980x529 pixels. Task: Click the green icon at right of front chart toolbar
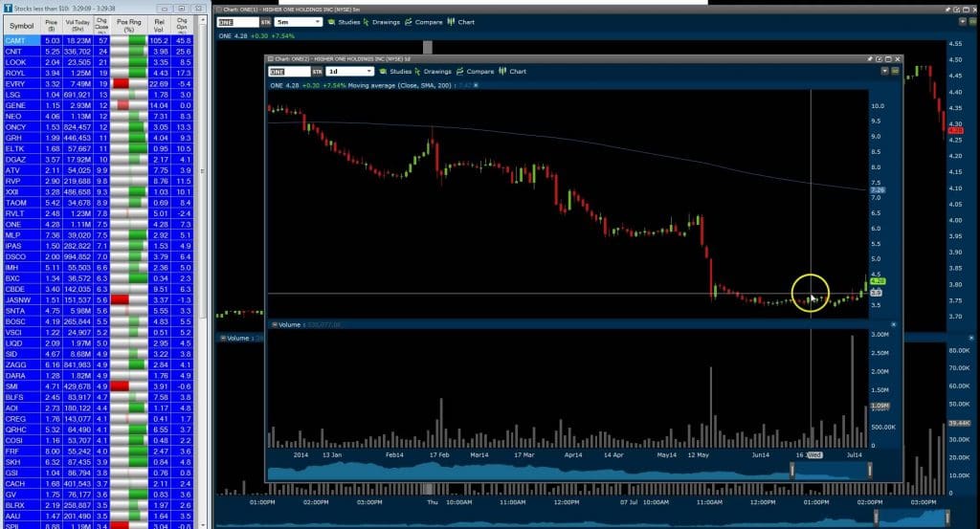click(x=895, y=71)
